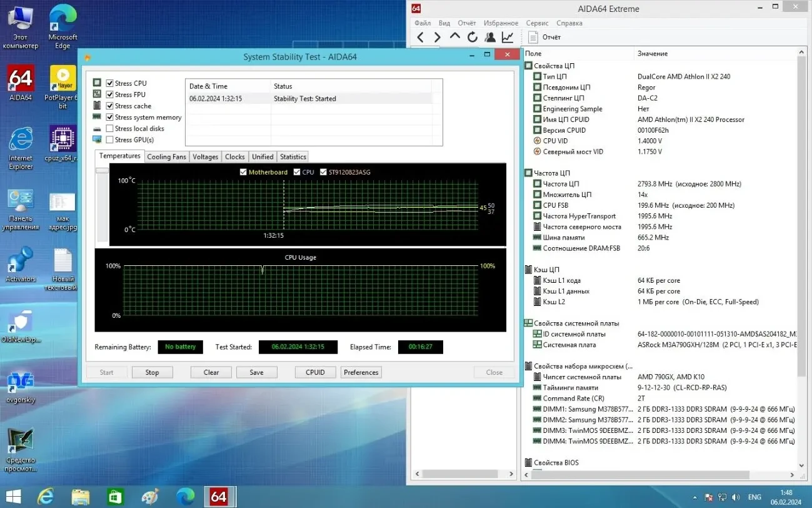The image size is (812, 508).
Task: Click the user/profile icon in AIDA64 toolbar
Action: (489, 37)
